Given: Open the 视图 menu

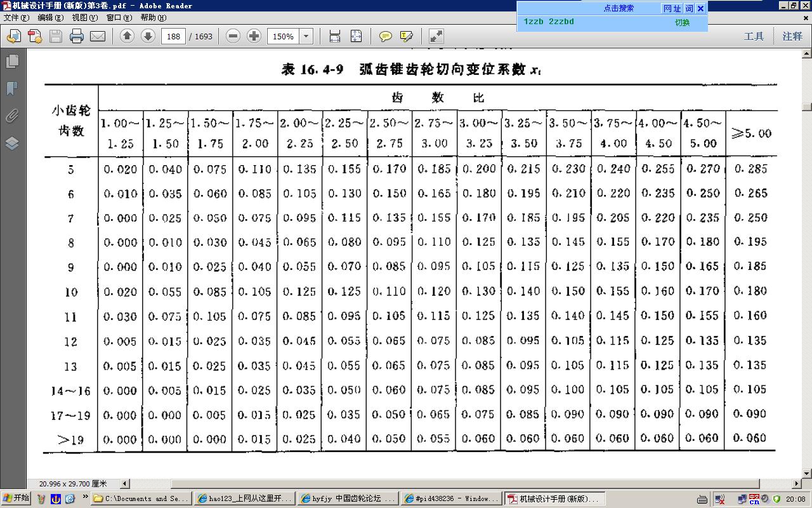Looking at the screenshot, I should click(84, 18).
